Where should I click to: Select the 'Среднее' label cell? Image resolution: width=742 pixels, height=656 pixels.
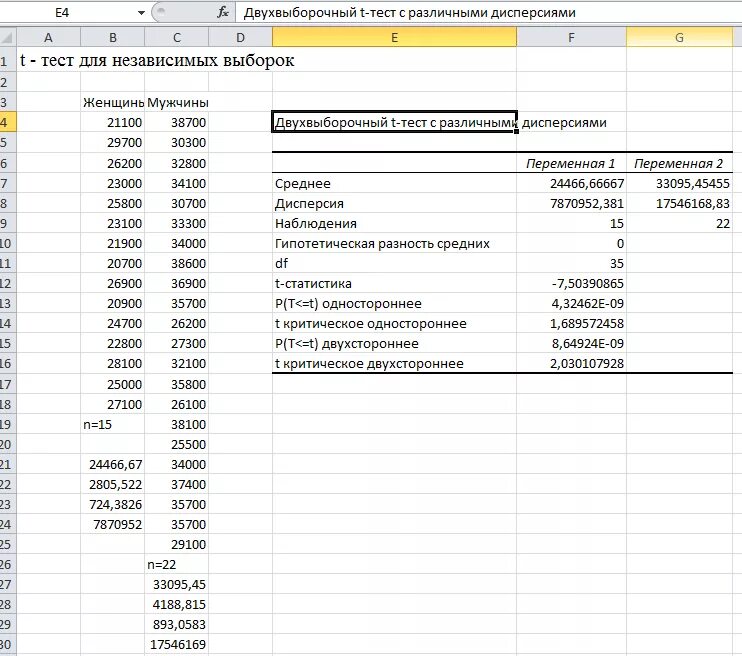(394, 183)
